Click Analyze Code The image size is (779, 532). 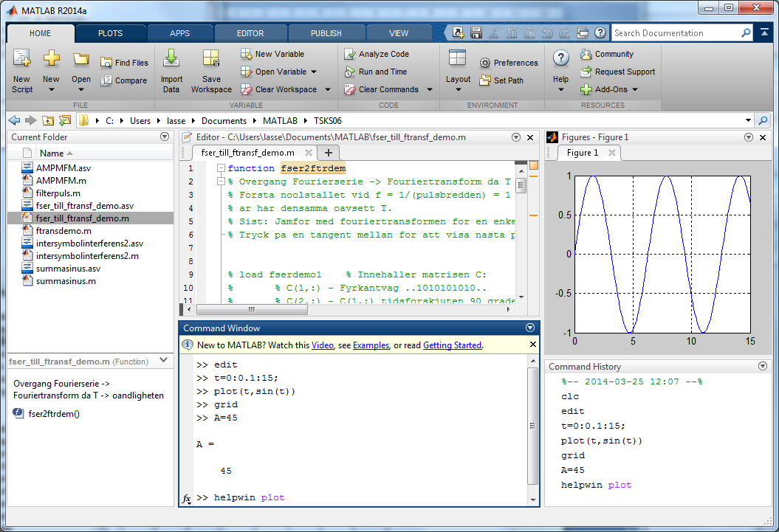coord(377,54)
